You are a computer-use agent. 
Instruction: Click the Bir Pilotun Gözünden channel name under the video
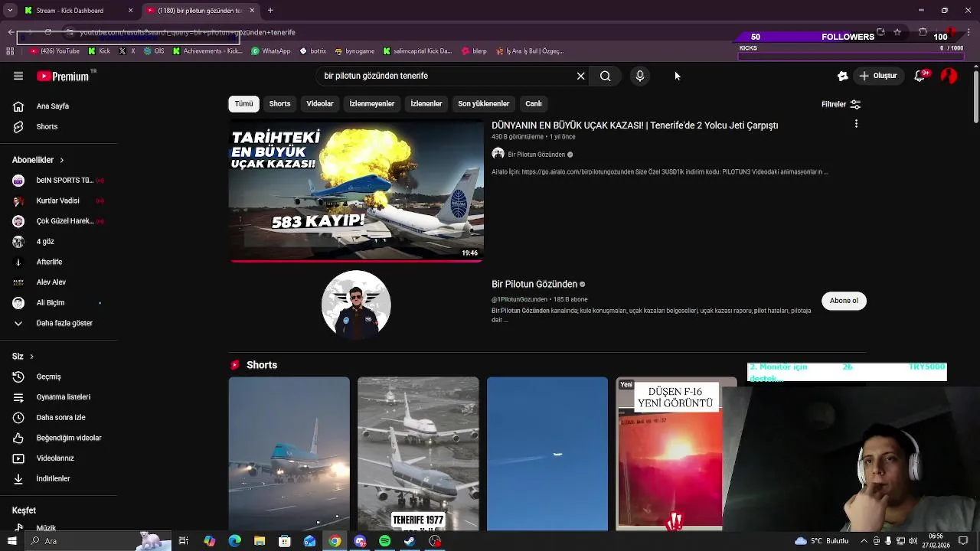pos(536,155)
